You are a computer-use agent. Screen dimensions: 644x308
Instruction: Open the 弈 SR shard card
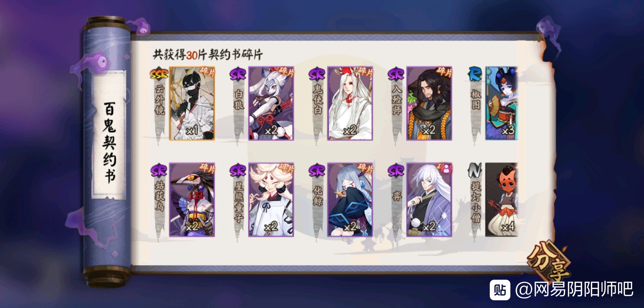tap(429, 200)
